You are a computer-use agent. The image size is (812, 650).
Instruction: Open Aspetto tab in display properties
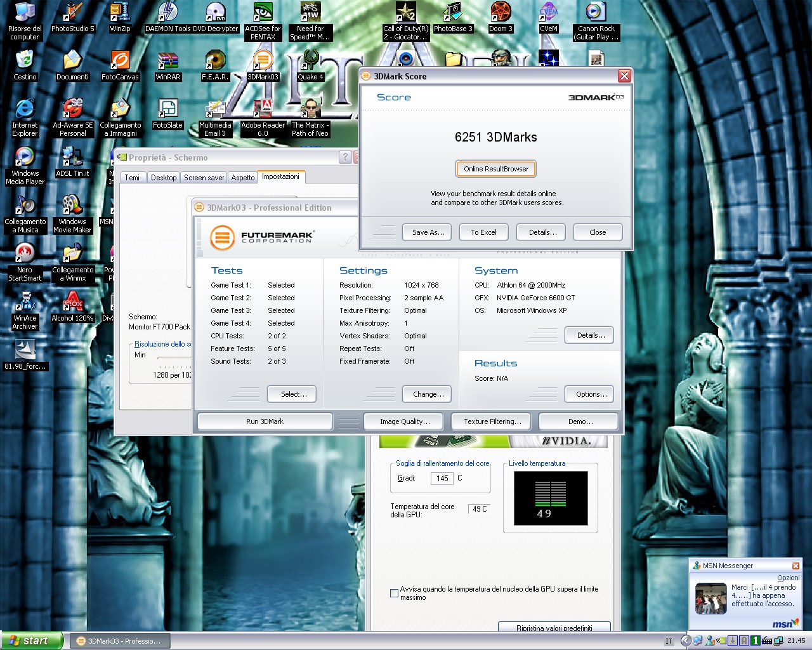(x=243, y=178)
